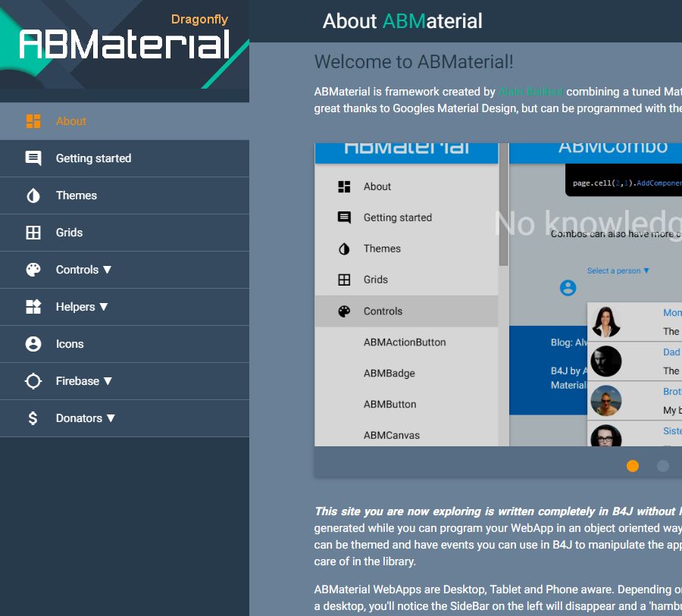
Task: Click the Firebase crosshair icon
Action: (33, 381)
